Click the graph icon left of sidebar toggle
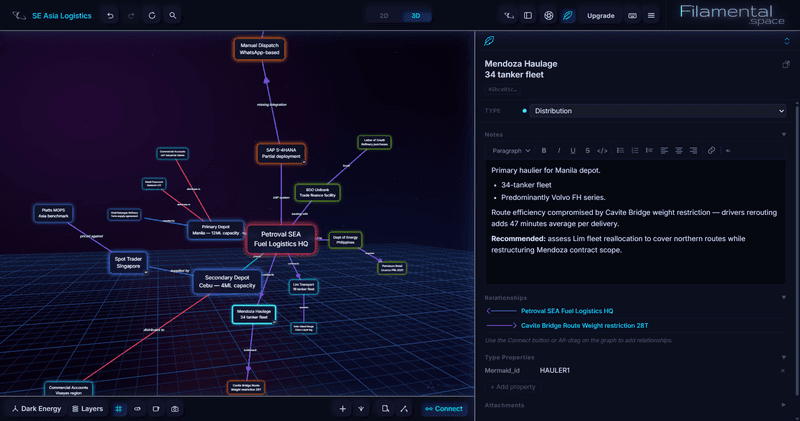 (509, 16)
